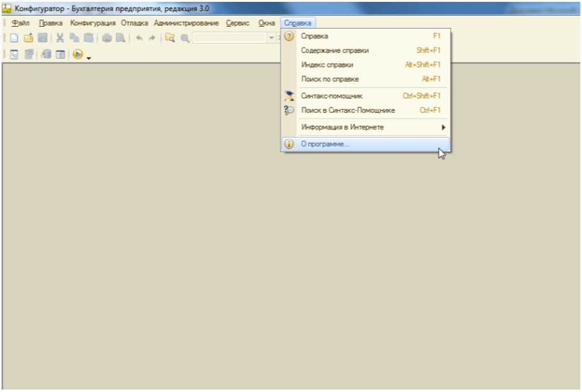Select the Cut scissors toolbar icon

click(x=59, y=38)
